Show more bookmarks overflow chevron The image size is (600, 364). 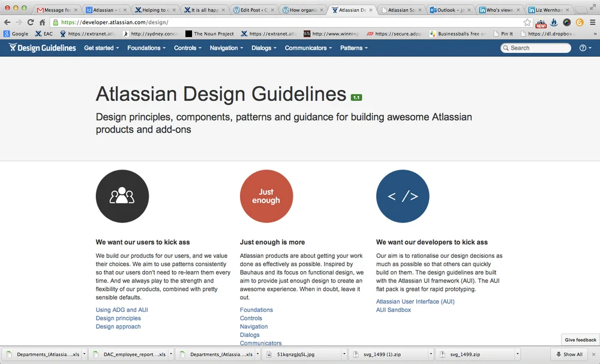(x=595, y=34)
